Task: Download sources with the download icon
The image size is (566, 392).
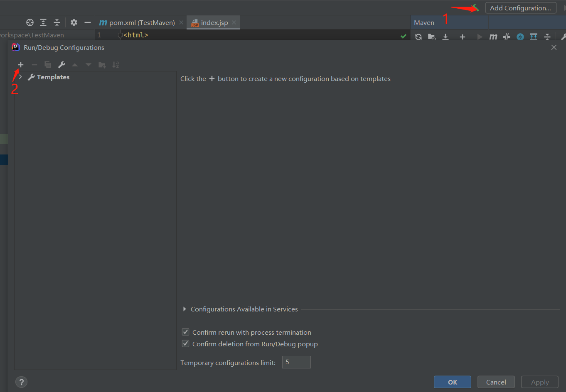Action: (445, 37)
